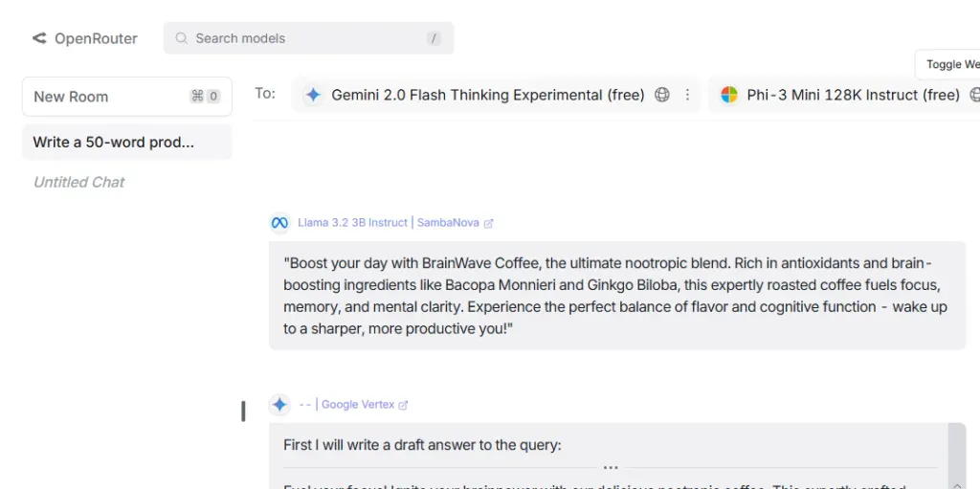Toggle web search globe for Gemini 2.0 Flash

point(662,95)
